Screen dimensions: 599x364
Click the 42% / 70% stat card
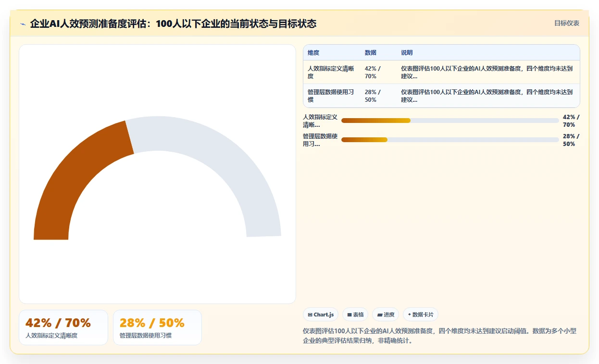point(63,328)
